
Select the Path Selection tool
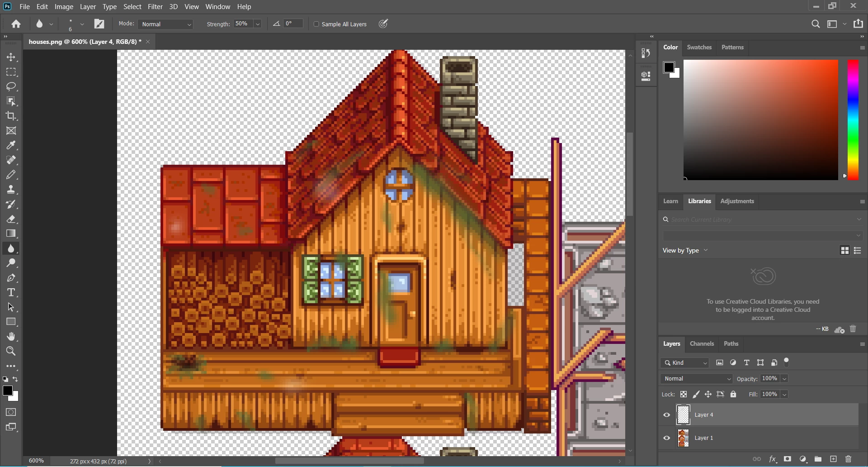11,307
